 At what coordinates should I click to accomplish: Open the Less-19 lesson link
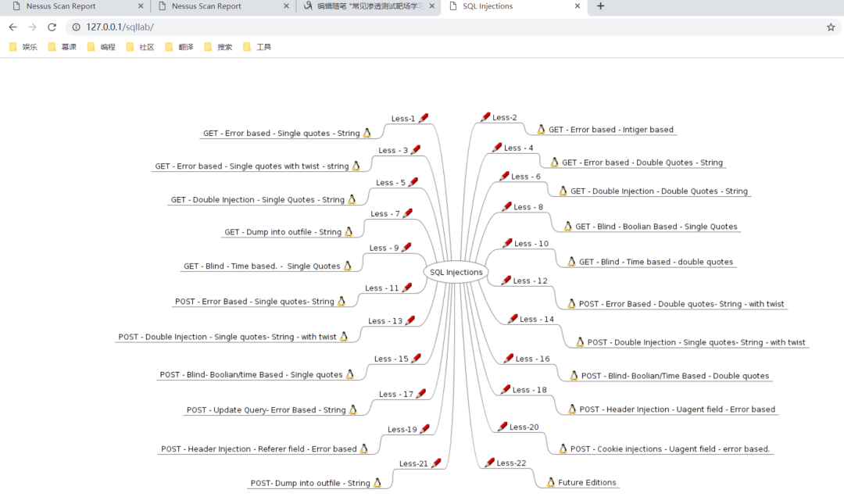(x=402, y=429)
